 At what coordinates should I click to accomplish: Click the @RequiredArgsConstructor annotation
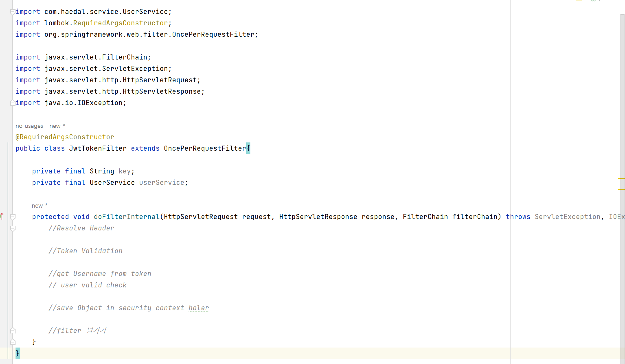65,137
